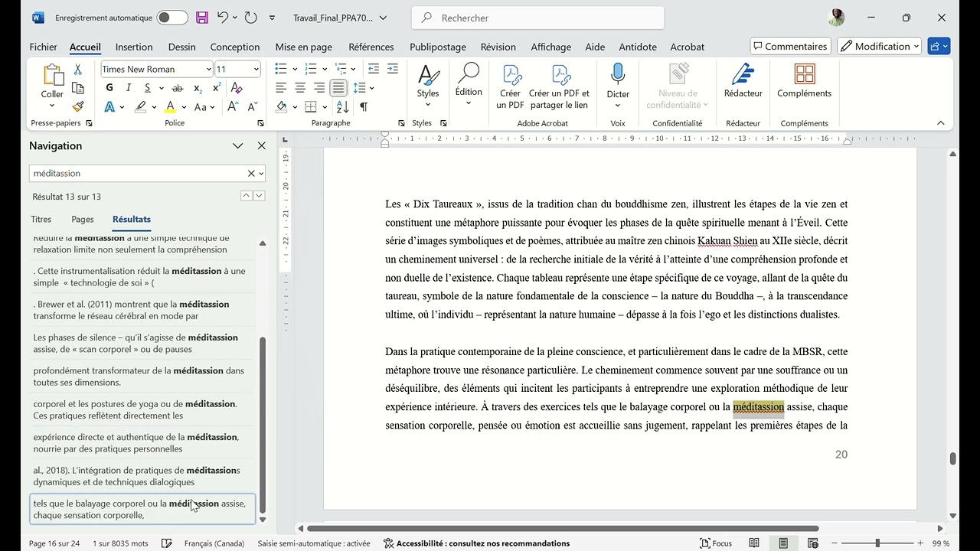Toggle underline formatting button

[x=146, y=88]
